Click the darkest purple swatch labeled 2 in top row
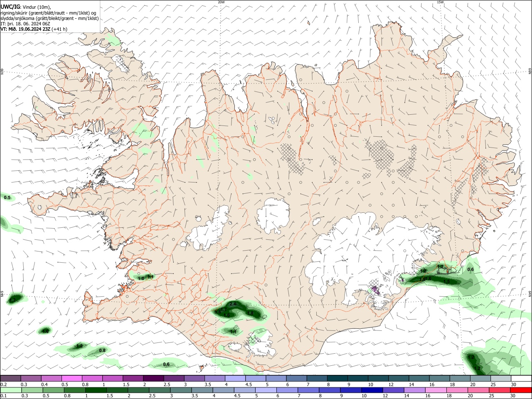 (x=153, y=379)
